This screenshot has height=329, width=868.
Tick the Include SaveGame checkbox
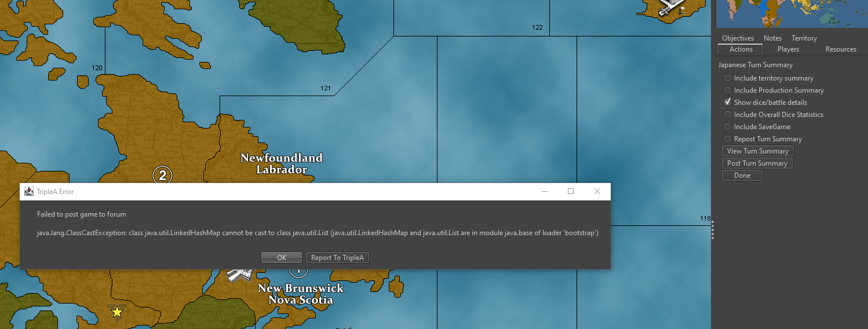click(727, 127)
